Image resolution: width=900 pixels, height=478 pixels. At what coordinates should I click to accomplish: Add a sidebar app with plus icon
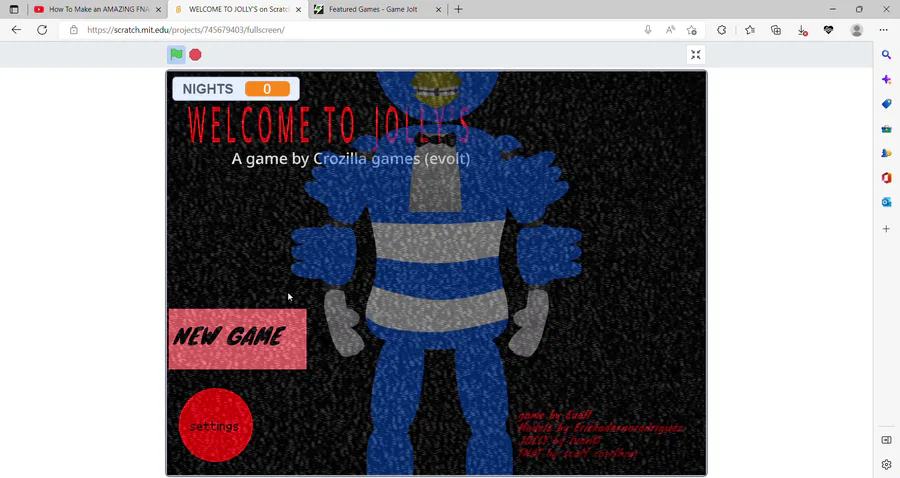(x=886, y=228)
